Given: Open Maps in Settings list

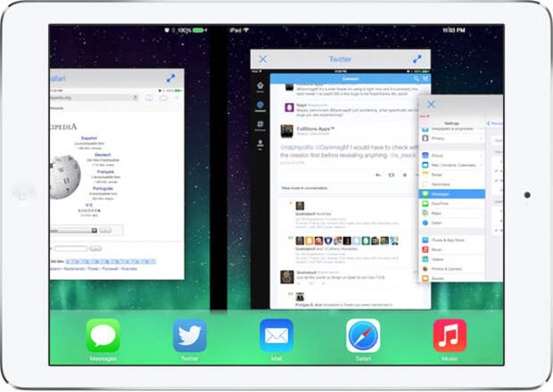Looking at the screenshot, I should pyautogui.click(x=452, y=213).
